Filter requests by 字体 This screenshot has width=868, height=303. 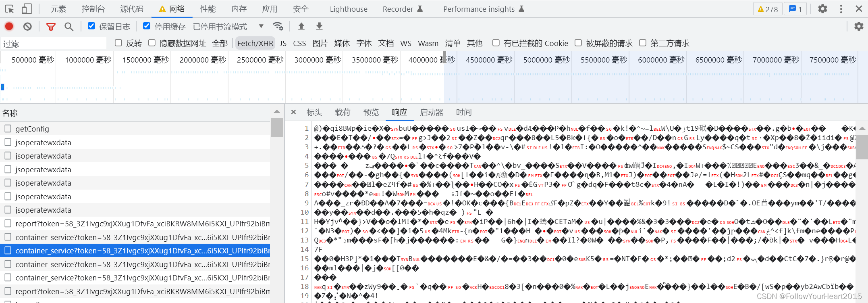click(x=364, y=43)
